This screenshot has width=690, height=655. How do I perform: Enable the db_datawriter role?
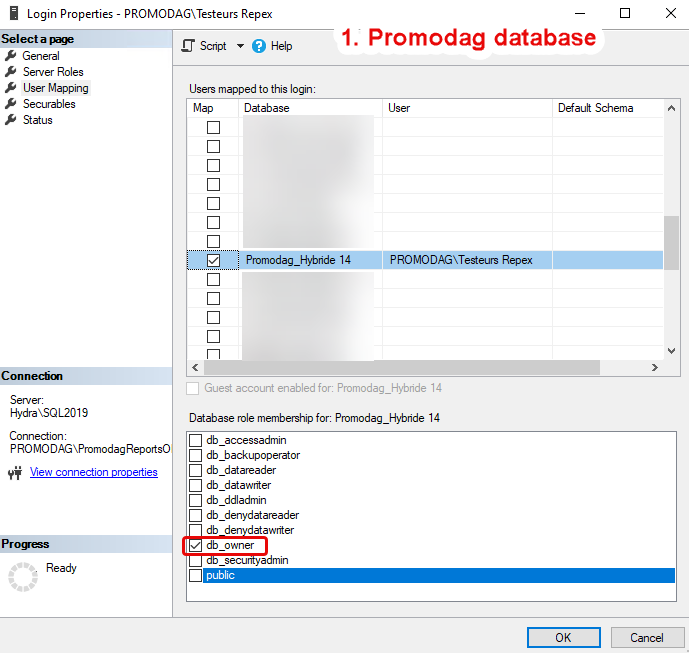[195, 485]
